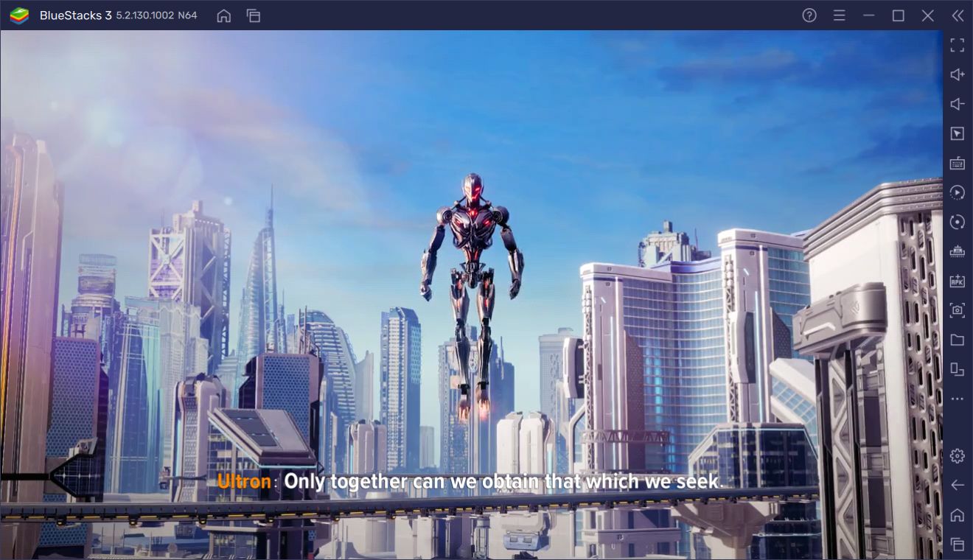Decrease volume with sidebar speaker minus icon

pyautogui.click(x=958, y=104)
